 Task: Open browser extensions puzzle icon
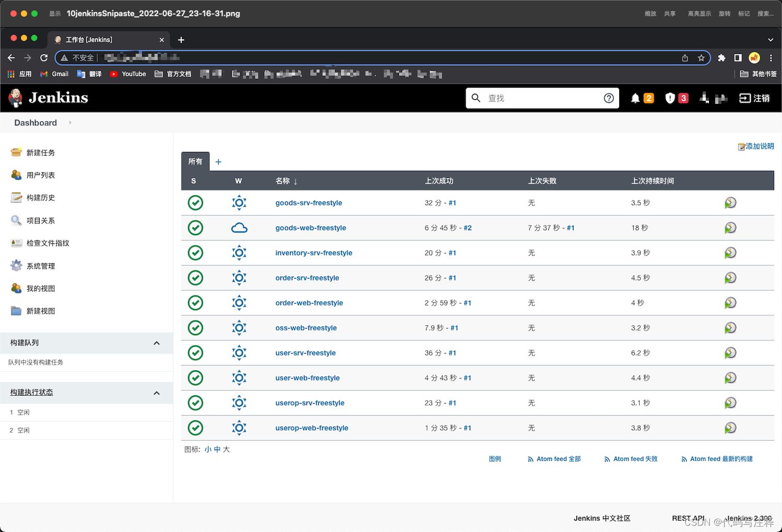[x=721, y=58]
